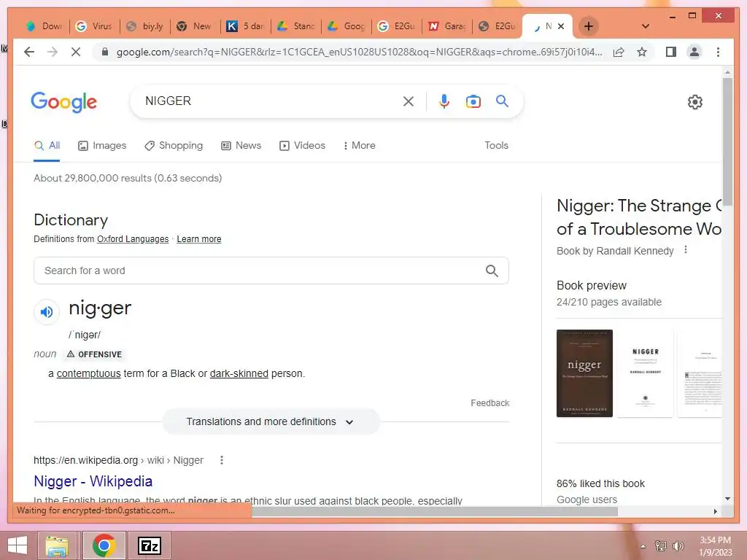Screen dimensions: 747x560
Task: Open the brown book cover thumbnail
Action: [x=584, y=373]
